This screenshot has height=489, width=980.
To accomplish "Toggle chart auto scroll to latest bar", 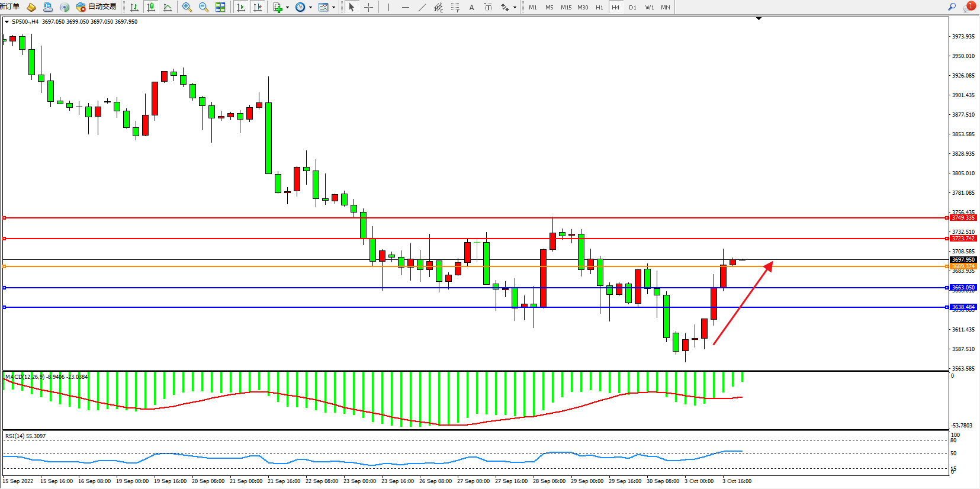I will [240, 7].
